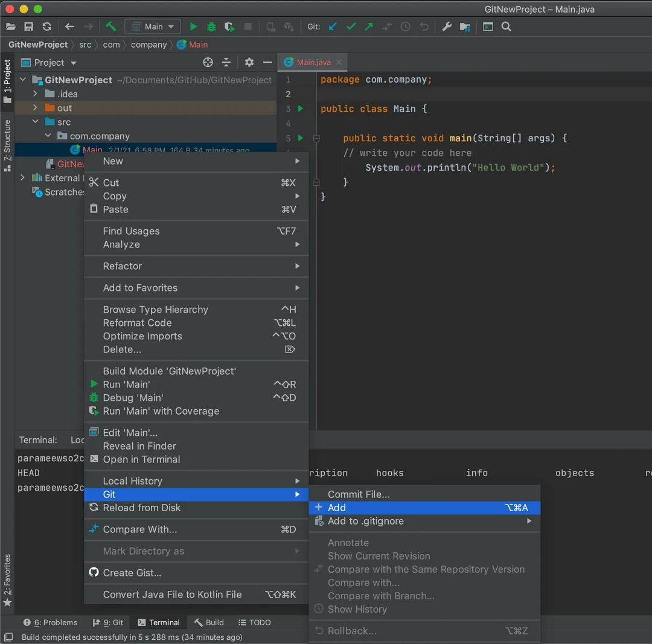Close the Main.java editor tab
The width and height of the screenshot is (652, 644).
click(x=339, y=62)
